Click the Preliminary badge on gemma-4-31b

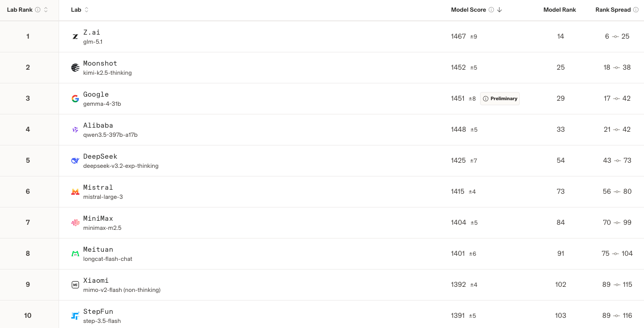500,99
